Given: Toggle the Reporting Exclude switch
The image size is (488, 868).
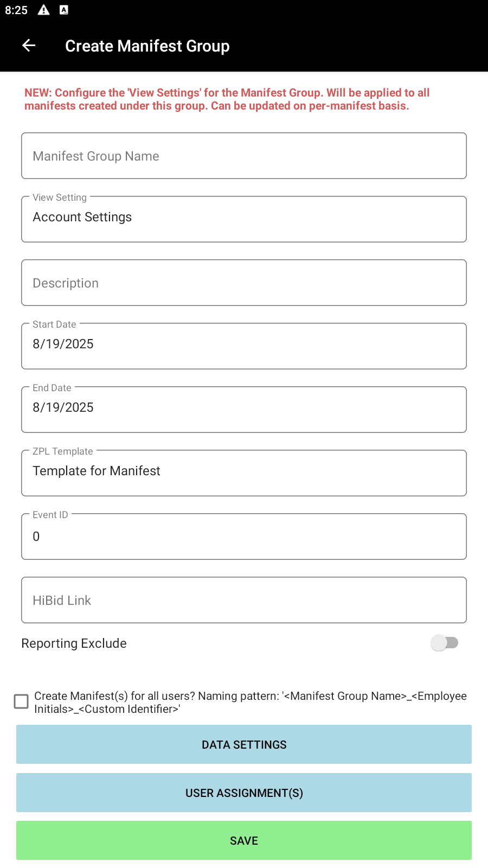Looking at the screenshot, I should [445, 643].
